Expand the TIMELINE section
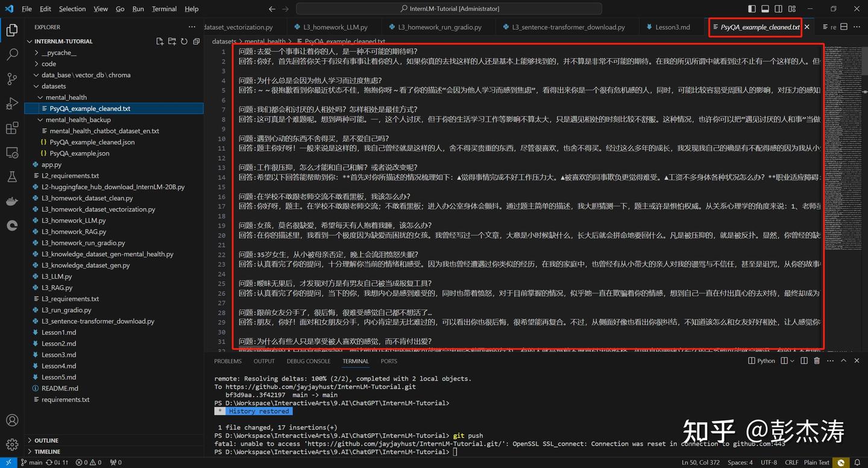 [x=47, y=451]
